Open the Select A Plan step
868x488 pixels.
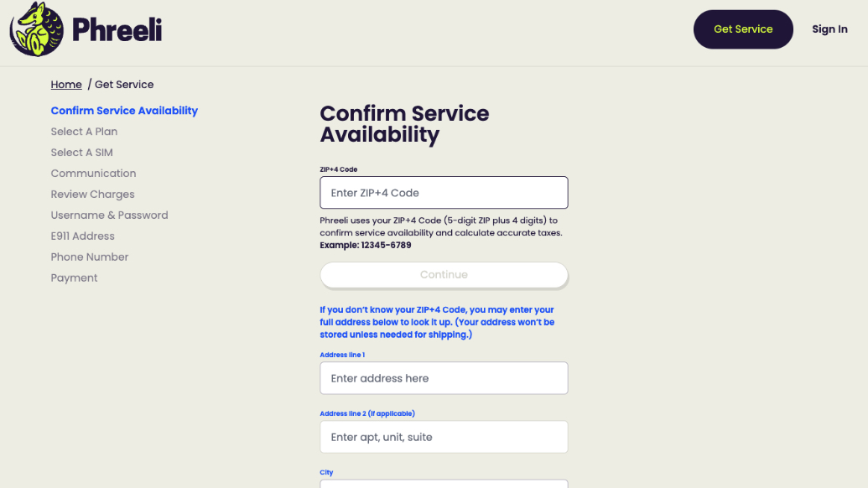(x=84, y=132)
